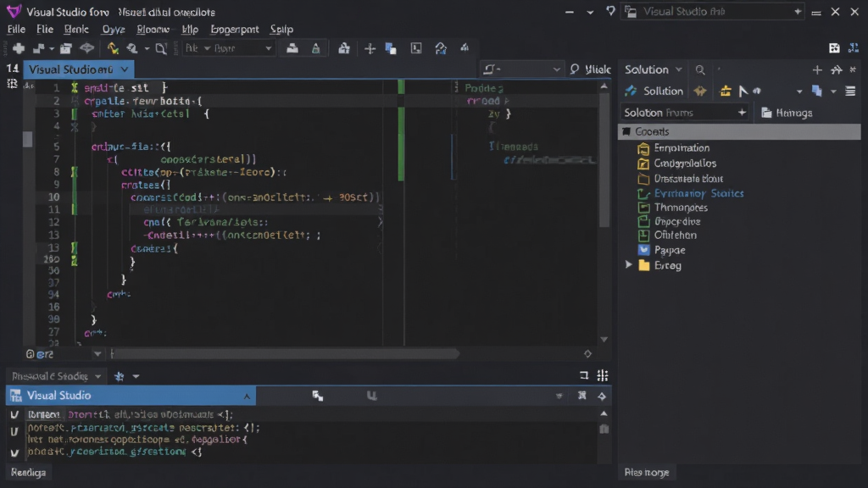Open the Wlp menu
This screenshot has width=868, height=488.
[x=190, y=30]
